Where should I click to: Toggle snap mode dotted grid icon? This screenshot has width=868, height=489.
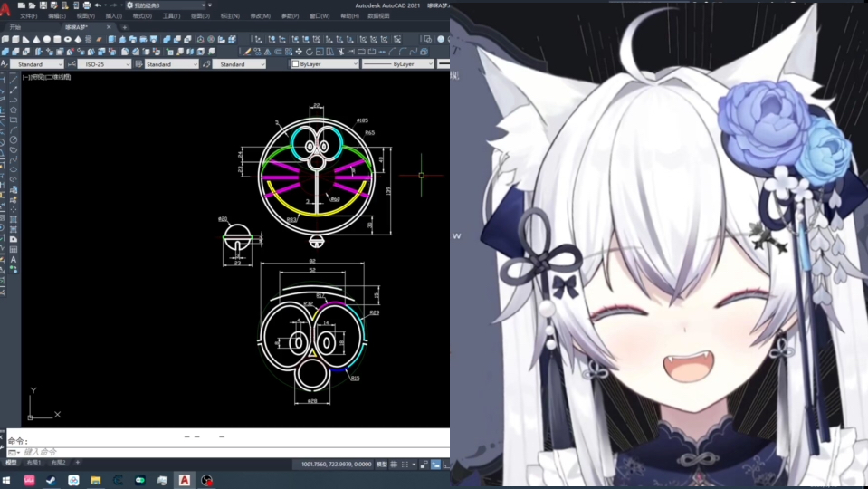click(x=405, y=464)
